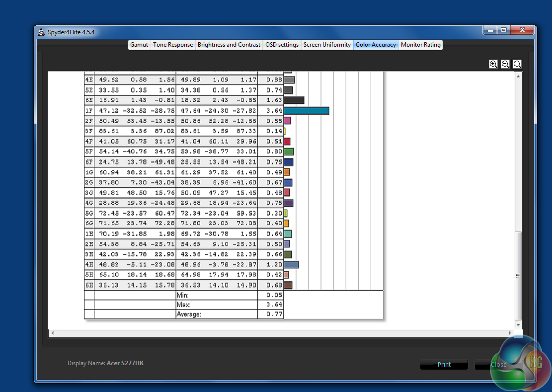Minimize the Spyder4Elite window

pos(490,30)
